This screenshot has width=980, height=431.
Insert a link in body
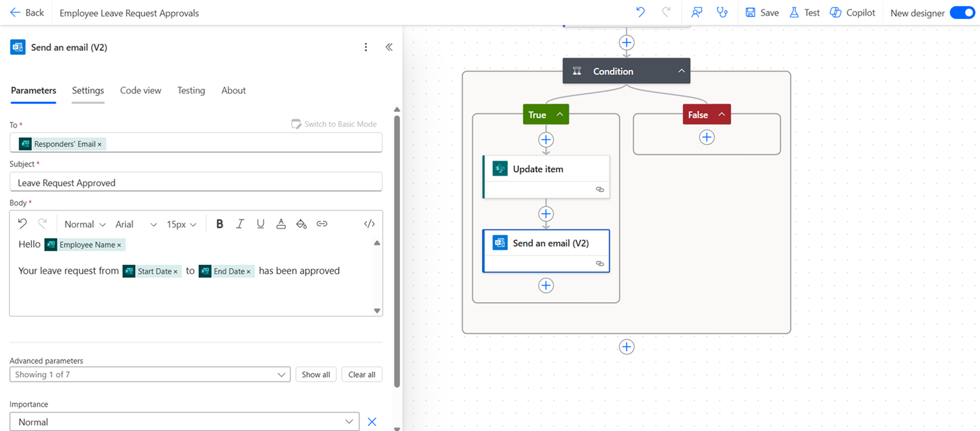tap(322, 223)
